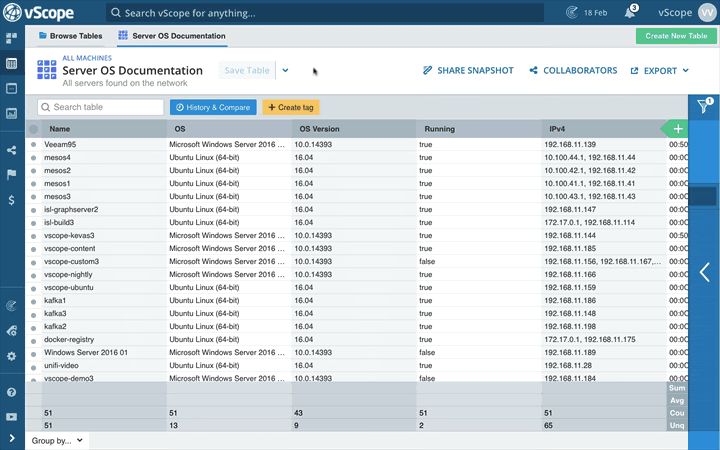Screen dimensions: 720x450
Task: Toggle the select-all rows circle in header
Action: pyautogui.click(x=34, y=129)
